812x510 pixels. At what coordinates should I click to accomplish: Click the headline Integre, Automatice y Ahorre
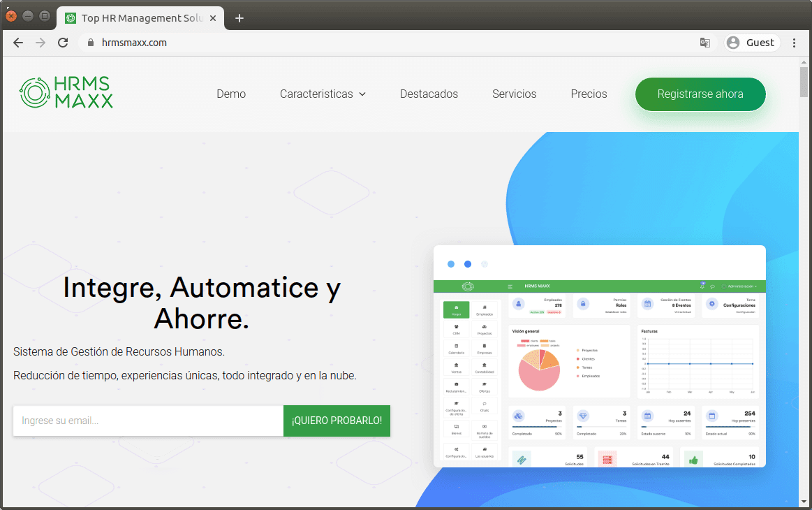pos(202,303)
